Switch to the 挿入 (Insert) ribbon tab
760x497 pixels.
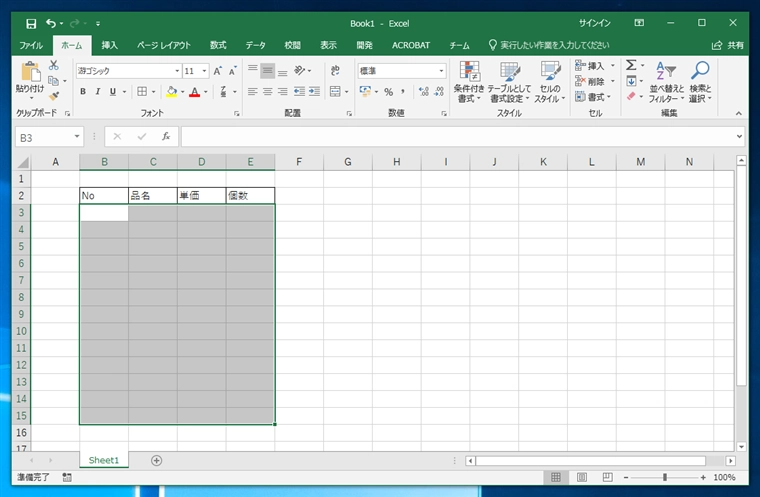pyautogui.click(x=110, y=45)
